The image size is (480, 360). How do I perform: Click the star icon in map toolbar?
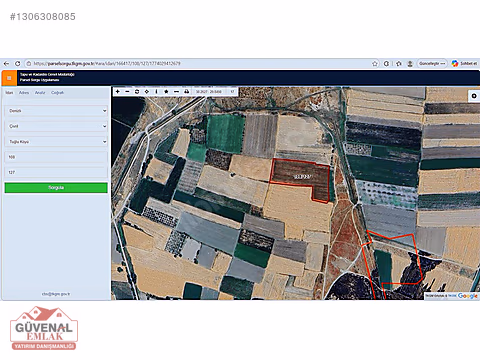(x=166, y=91)
